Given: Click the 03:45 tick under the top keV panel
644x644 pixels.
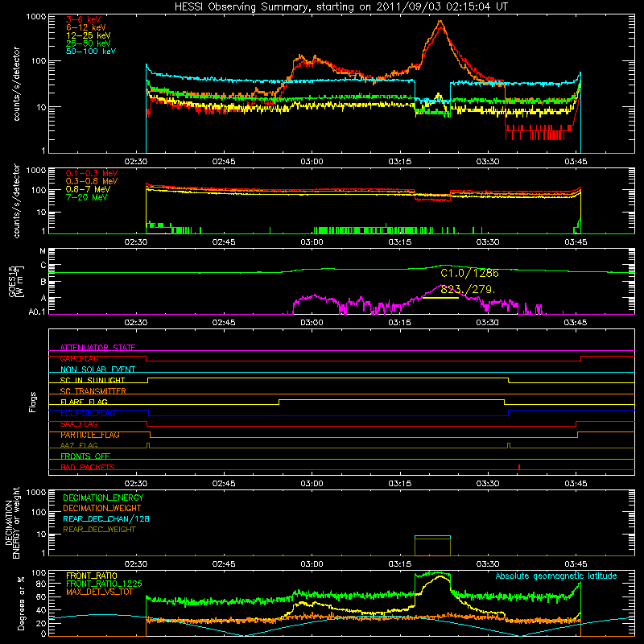Looking at the screenshot, I should click(x=576, y=162).
